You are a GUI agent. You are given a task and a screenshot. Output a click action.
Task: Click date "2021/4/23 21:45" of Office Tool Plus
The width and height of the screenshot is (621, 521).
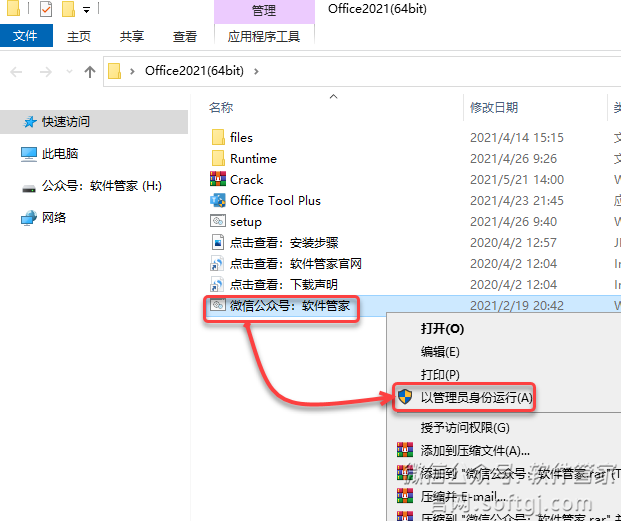point(517,201)
